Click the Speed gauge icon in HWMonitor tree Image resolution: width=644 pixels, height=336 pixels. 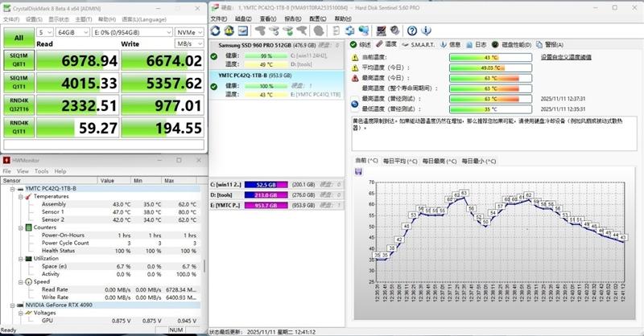coord(30,281)
